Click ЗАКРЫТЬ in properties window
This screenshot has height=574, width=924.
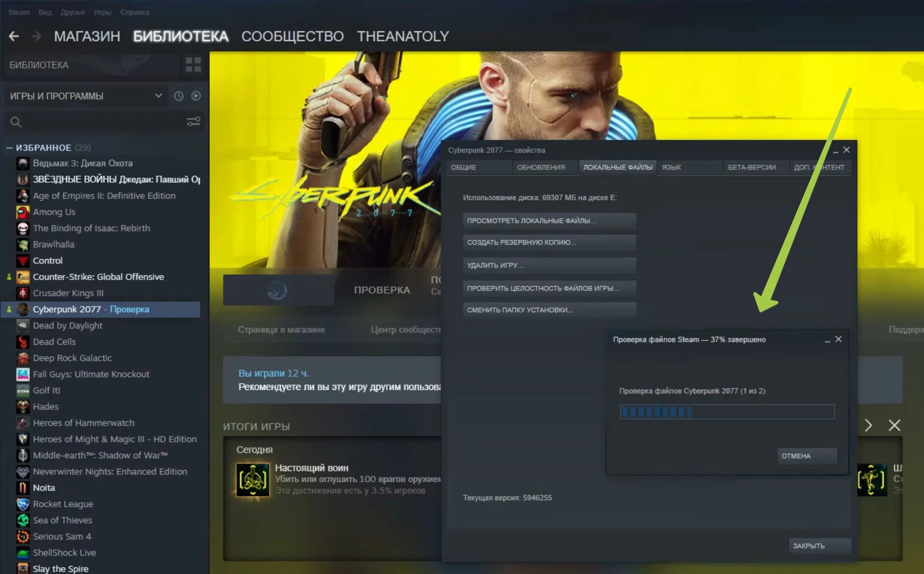click(x=820, y=546)
